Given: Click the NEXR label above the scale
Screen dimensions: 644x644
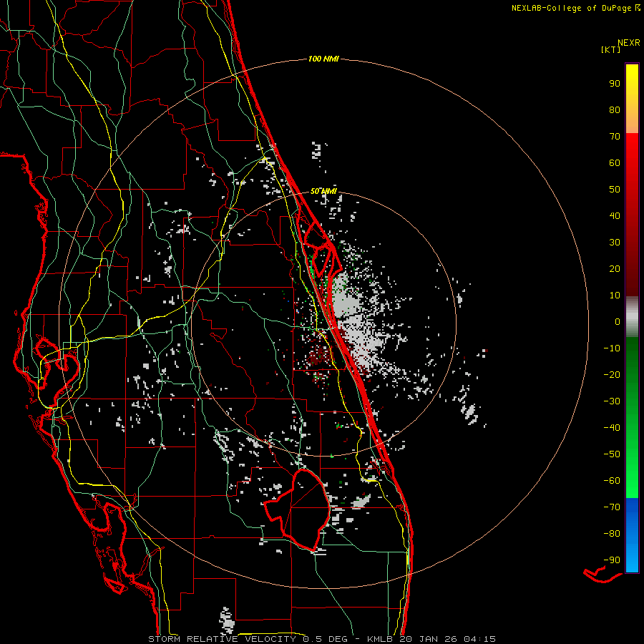Looking at the screenshot, I should point(629,43).
